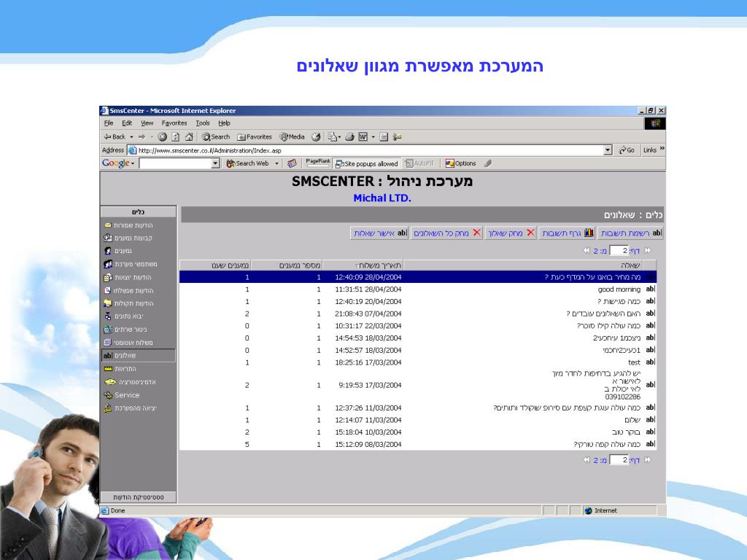
Task: Open the Address bar dropdown arrow
Action: coord(608,150)
